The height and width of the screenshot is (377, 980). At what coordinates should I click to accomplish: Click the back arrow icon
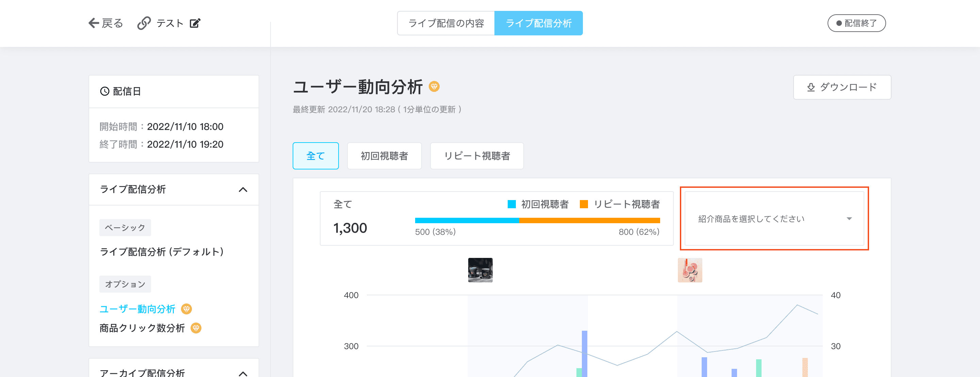(x=94, y=23)
